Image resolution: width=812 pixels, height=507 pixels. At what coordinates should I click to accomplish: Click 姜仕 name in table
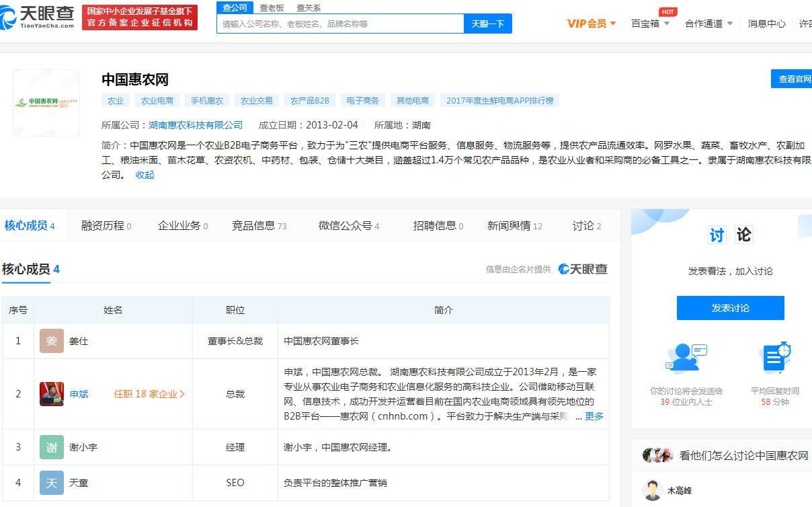pyautogui.click(x=79, y=341)
